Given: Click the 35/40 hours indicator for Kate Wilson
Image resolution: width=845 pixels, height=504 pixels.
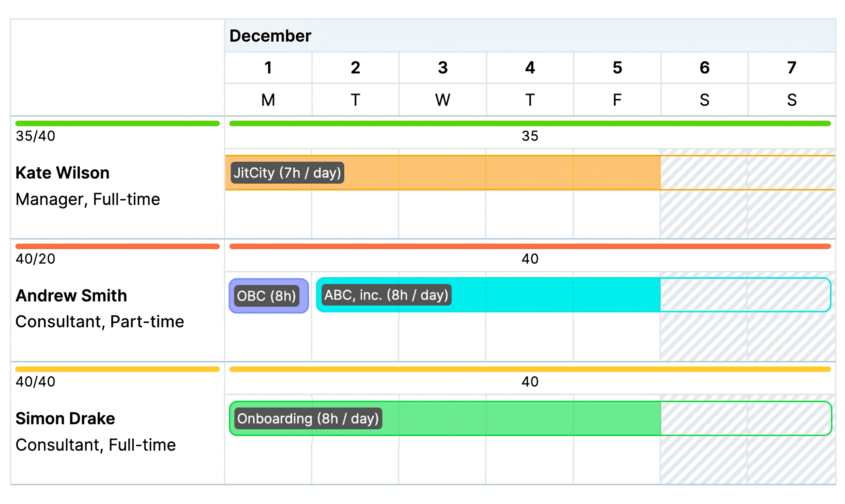Looking at the screenshot, I should [35, 136].
